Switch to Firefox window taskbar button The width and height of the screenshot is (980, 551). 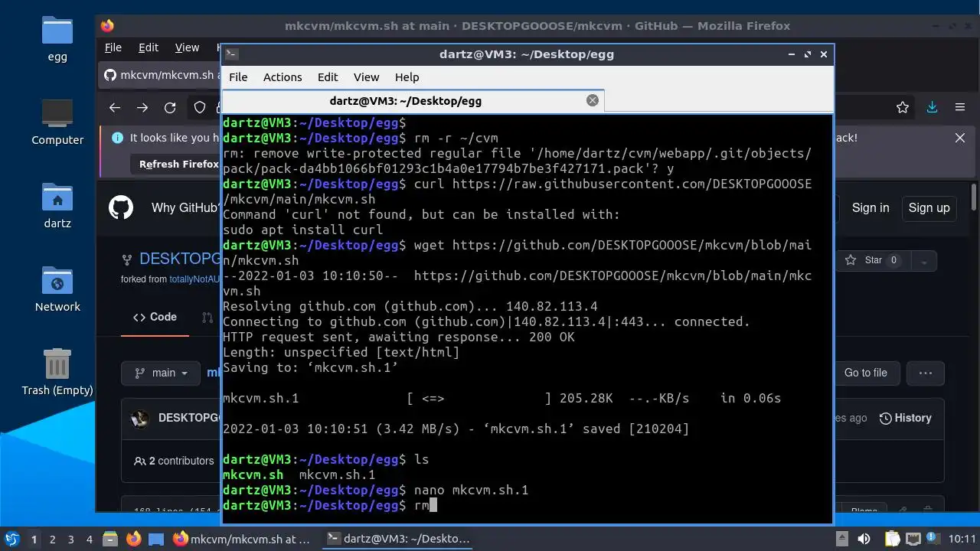click(x=242, y=539)
